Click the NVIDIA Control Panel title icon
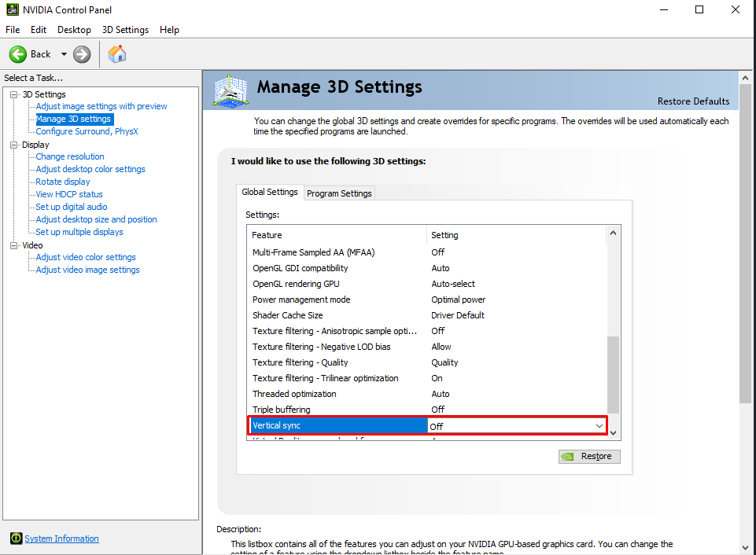Image resolution: width=756 pixels, height=555 pixels. tap(13, 9)
